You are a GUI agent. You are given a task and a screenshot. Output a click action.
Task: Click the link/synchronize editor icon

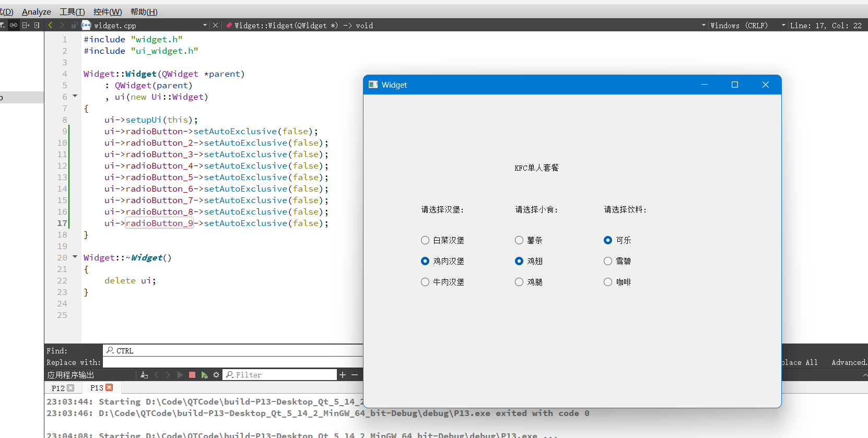[14, 25]
